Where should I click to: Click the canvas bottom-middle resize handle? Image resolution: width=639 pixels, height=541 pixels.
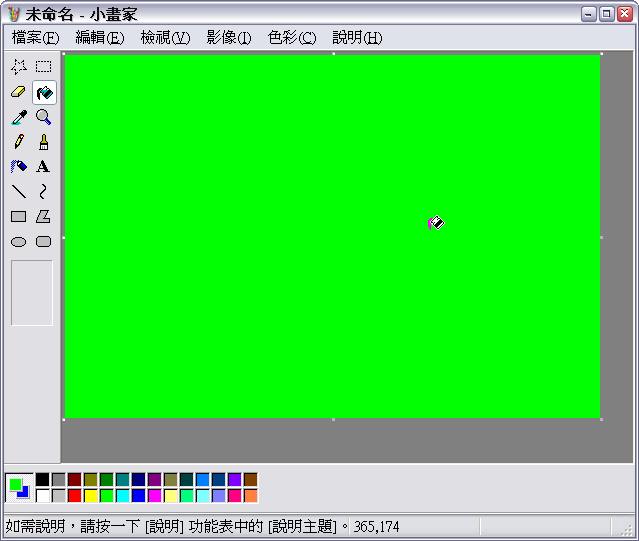pos(333,419)
